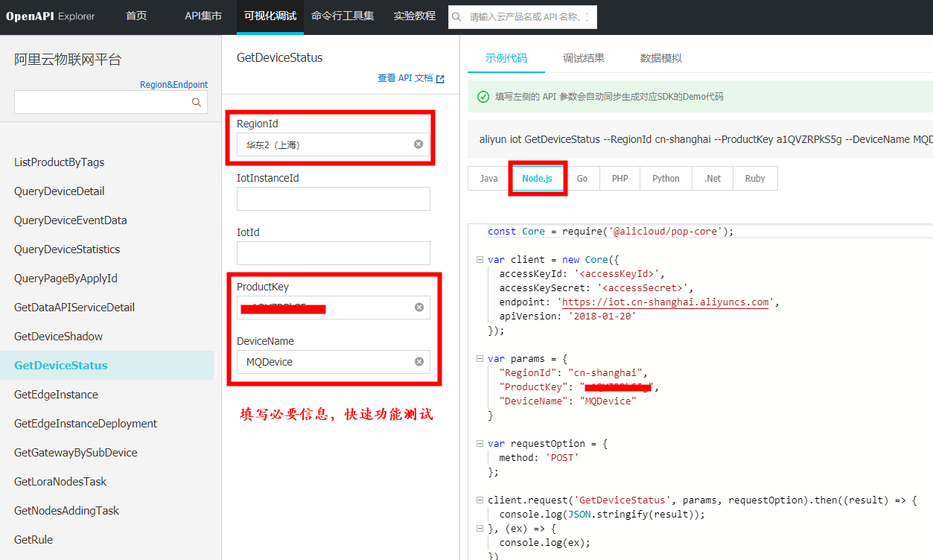Select QueryPageByApplyId in the API list
This screenshot has width=933, height=560.
click(x=66, y=279)
